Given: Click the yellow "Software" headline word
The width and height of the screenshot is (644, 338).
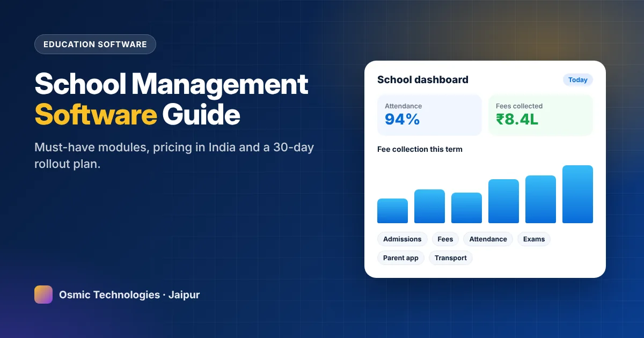Looking at the screenshot, I should [96, 114].
